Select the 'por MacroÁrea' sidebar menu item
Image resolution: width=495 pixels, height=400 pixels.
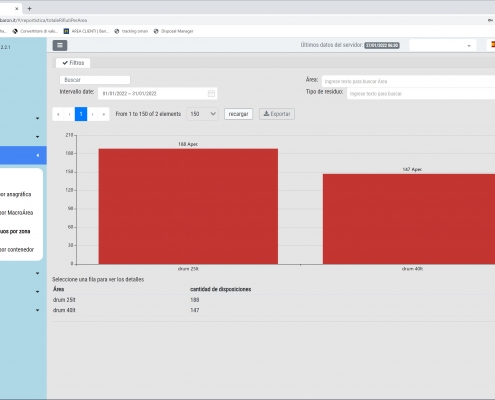[16, 213]
